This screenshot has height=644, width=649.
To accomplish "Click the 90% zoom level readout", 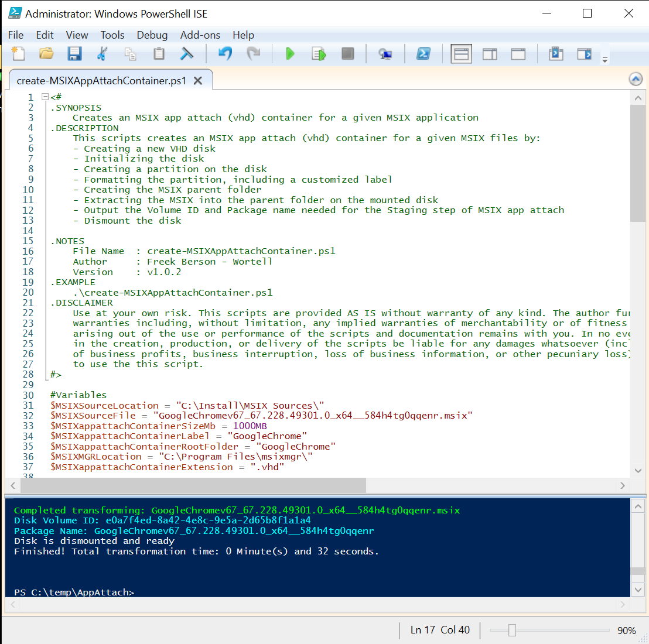I will (626, 631).
